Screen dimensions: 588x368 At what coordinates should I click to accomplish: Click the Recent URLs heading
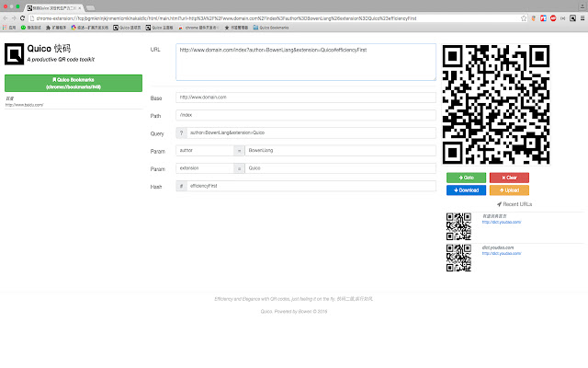tap(514, 204)
